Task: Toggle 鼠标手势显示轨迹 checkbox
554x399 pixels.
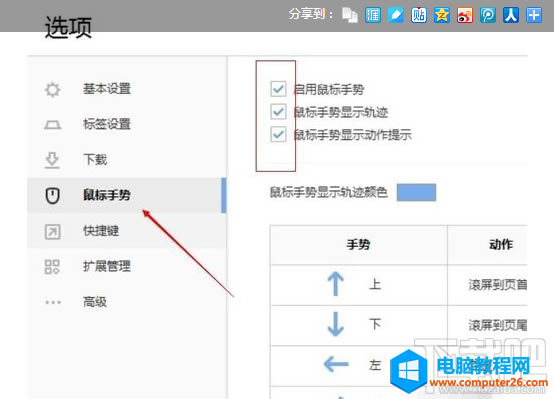Action: point(278,112)
